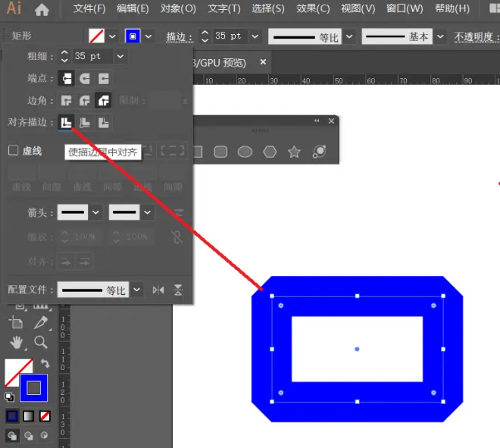500x448 pixels.
Task: Open the 粗细 weight dropdown in stroke panel
Action: point(120,57)
